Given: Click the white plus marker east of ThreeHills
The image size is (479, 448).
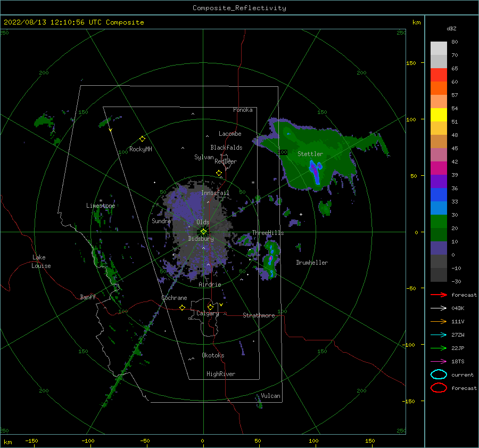Looking at the screenshot, I should 301,214.
